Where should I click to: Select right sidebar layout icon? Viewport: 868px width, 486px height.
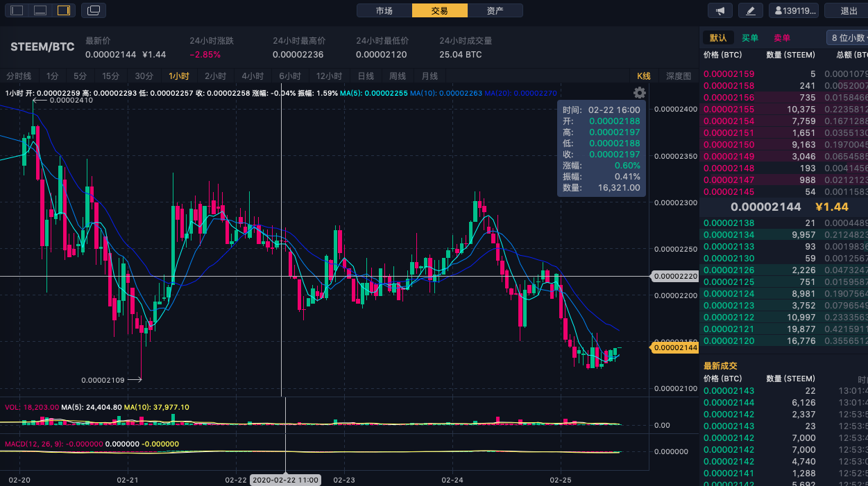[64, 10]
